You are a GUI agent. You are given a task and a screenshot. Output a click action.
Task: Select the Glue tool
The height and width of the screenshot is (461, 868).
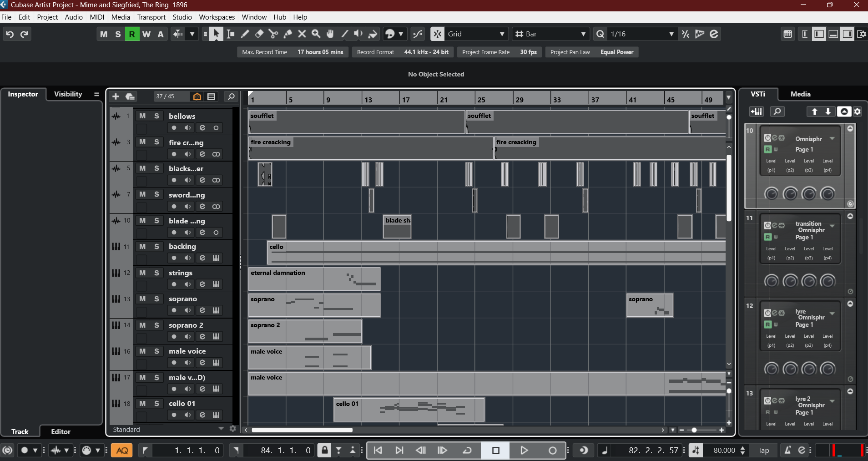tap(288, 34)
